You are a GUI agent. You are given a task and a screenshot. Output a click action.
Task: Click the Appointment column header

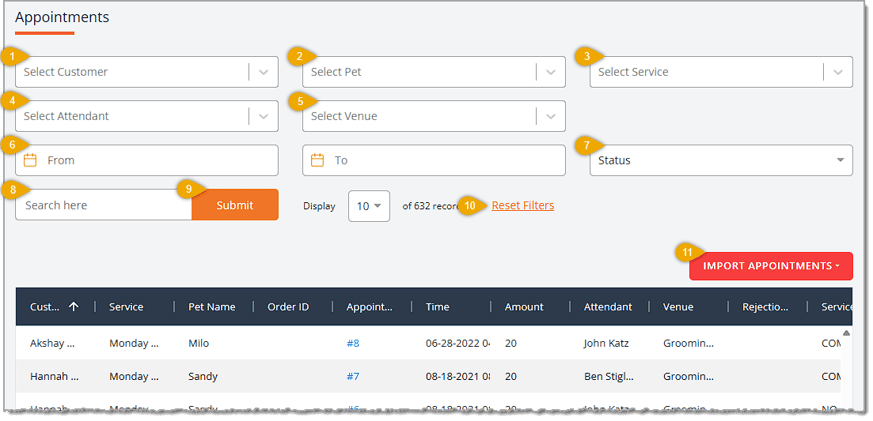coord(370,307)
